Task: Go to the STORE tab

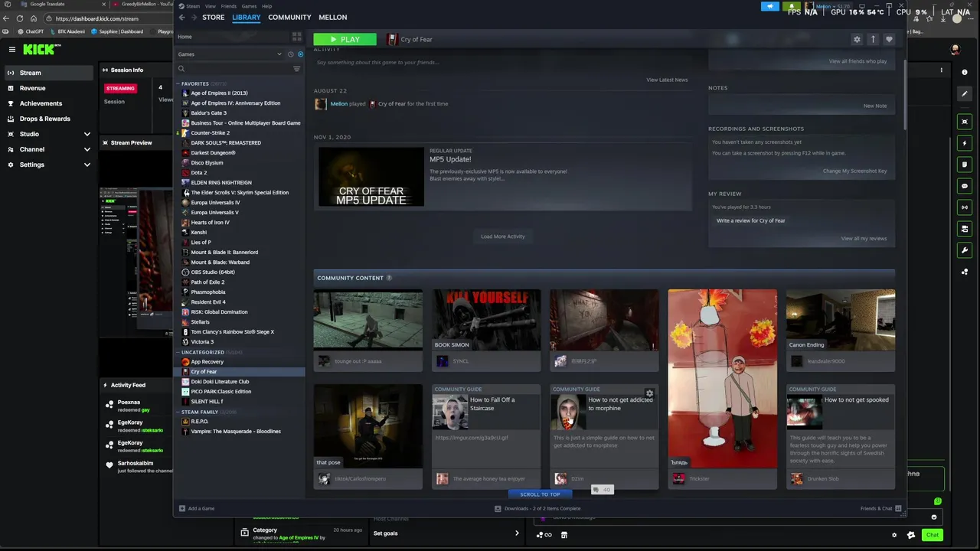Action: (213, 17)
